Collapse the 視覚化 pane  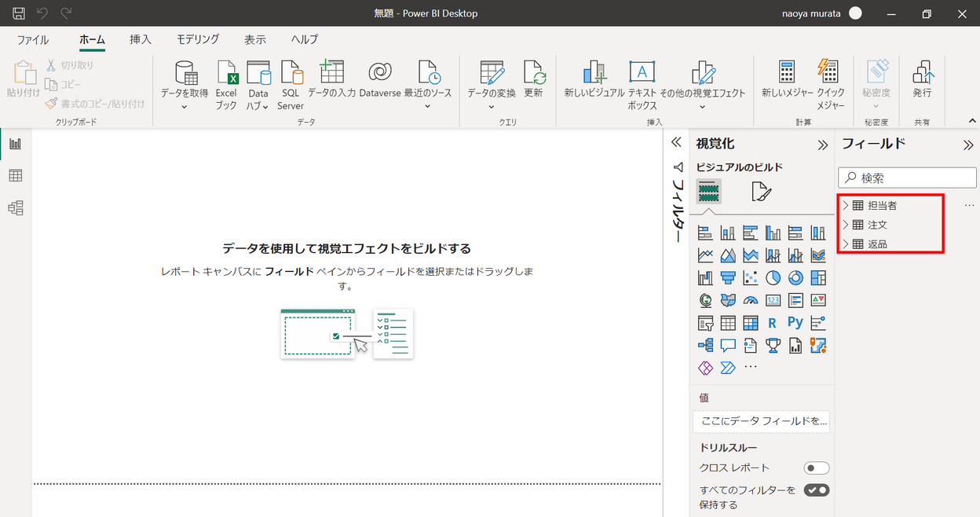(x=823, y=145)
